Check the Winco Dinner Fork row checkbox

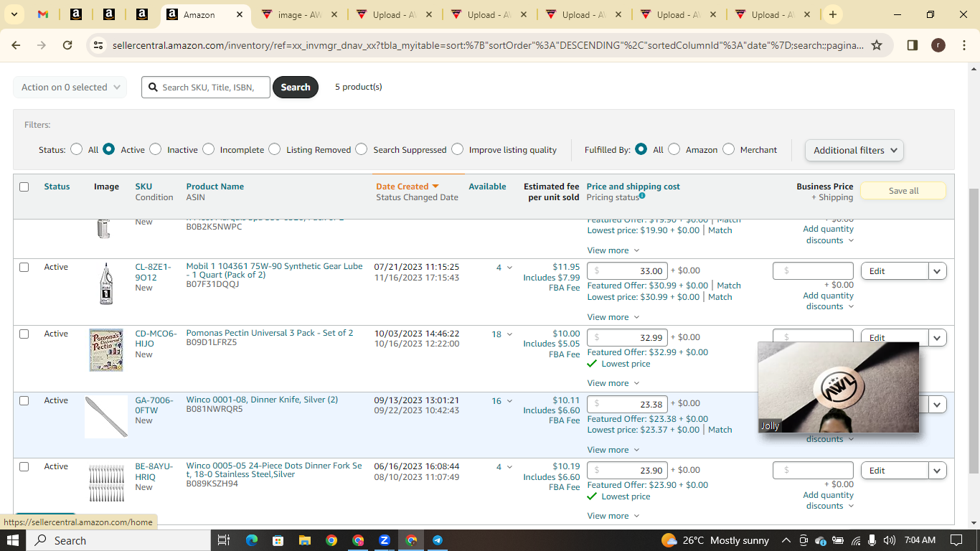pos(24,466)
